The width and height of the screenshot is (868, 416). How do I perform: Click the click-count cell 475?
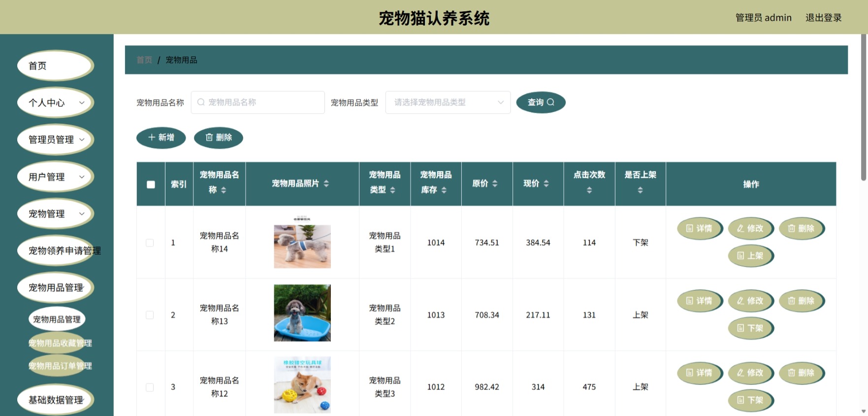coord(589,387)
